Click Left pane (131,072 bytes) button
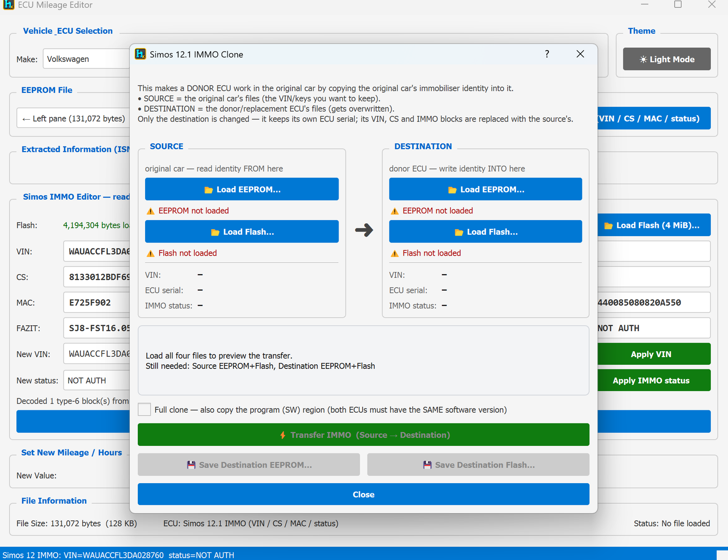 [x=73, y=119]
